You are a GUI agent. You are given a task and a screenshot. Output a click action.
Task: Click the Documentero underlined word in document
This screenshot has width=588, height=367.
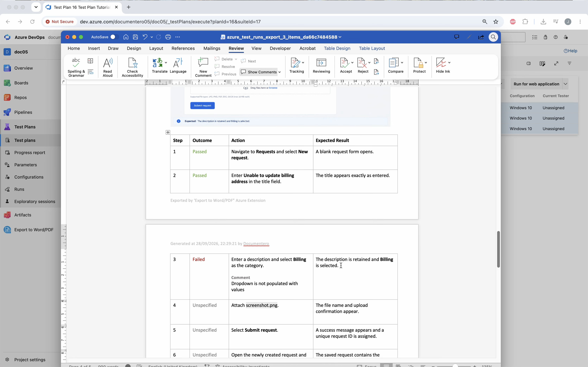pyautogui.click(x=256, y=244)
